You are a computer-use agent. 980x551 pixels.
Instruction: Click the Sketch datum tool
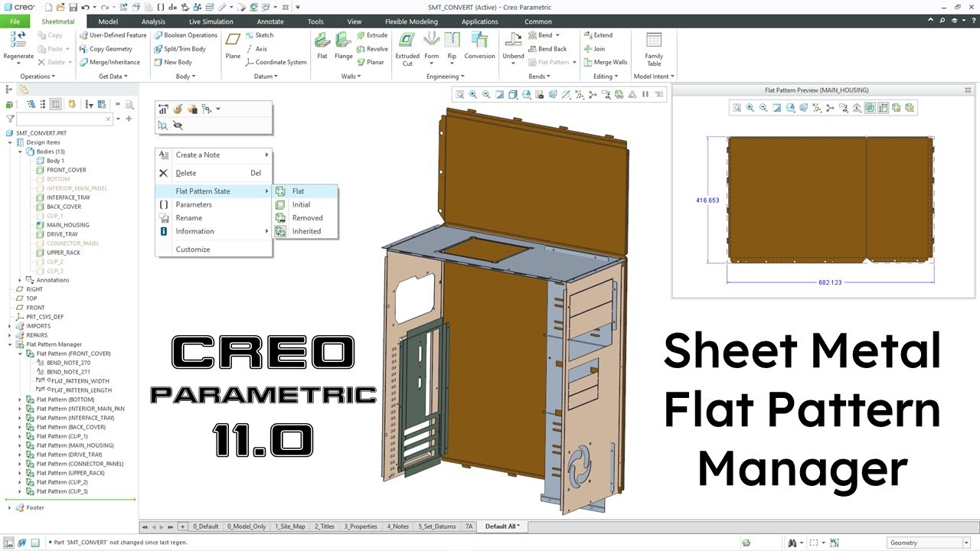(259, 35)
